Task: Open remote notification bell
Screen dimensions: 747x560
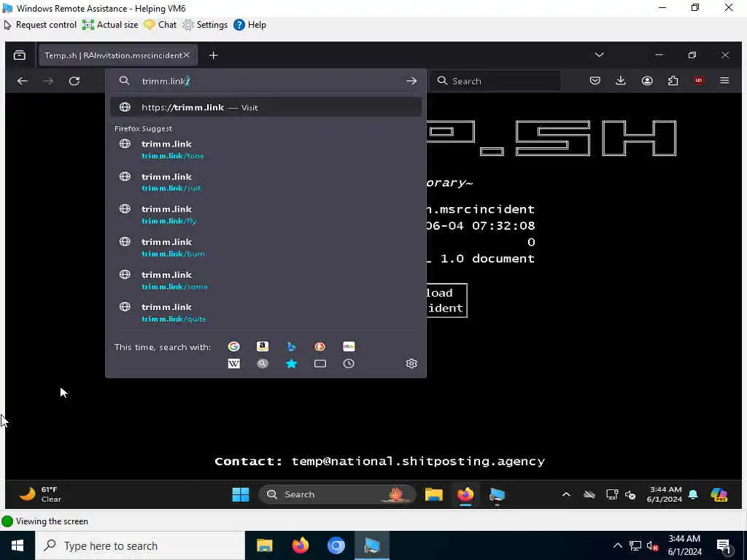Action: [x=693, y=494]
